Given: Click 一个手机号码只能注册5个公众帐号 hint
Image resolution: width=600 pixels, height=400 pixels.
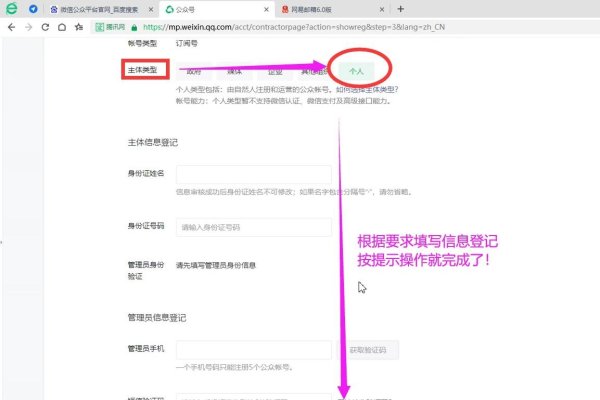Looking at the screenshot, I should point(235,367).
